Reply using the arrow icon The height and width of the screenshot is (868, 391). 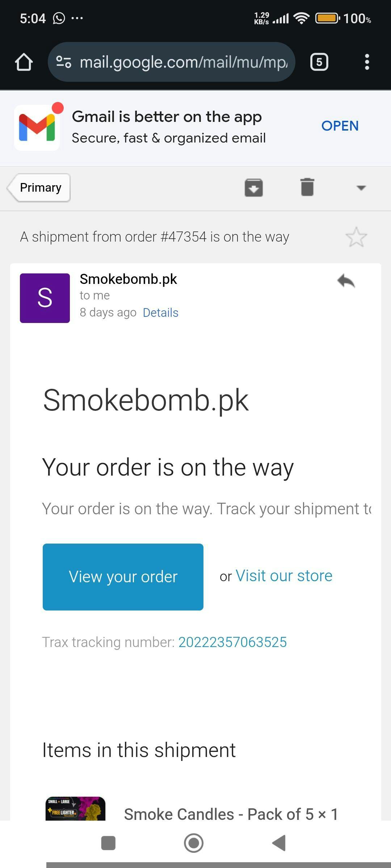346,281
